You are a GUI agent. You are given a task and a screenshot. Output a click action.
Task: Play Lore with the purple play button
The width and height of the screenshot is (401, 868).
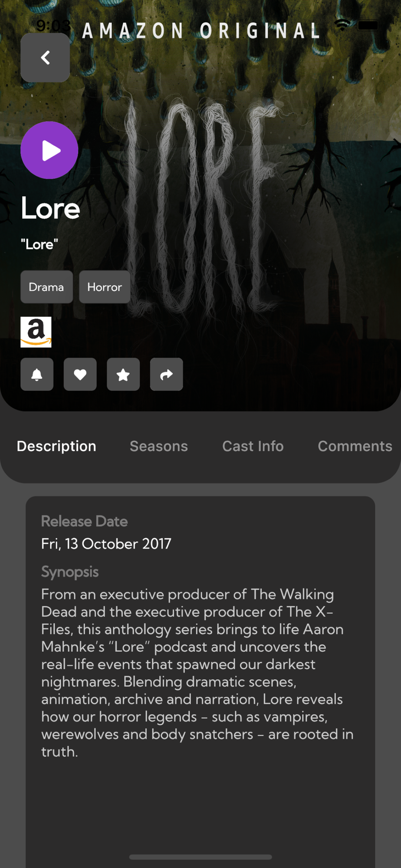coord(49,150)
